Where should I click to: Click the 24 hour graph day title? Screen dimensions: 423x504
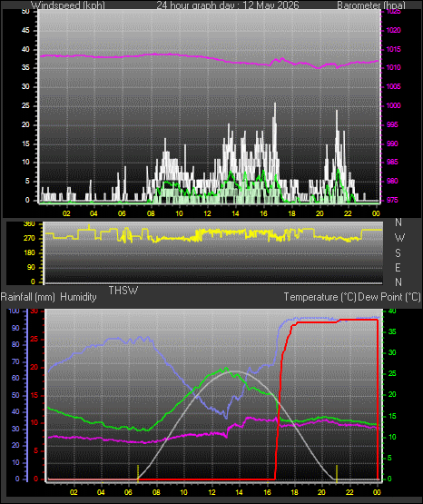(228, 5)
